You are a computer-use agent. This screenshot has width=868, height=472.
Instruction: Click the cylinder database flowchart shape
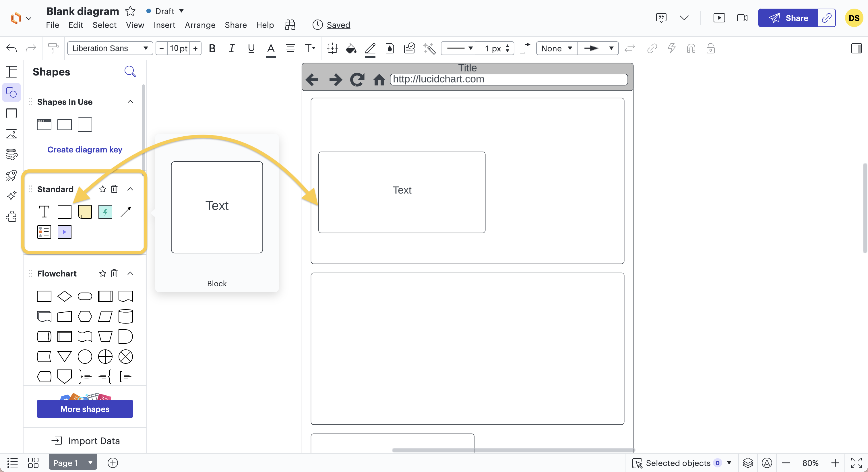coord(126,317)
